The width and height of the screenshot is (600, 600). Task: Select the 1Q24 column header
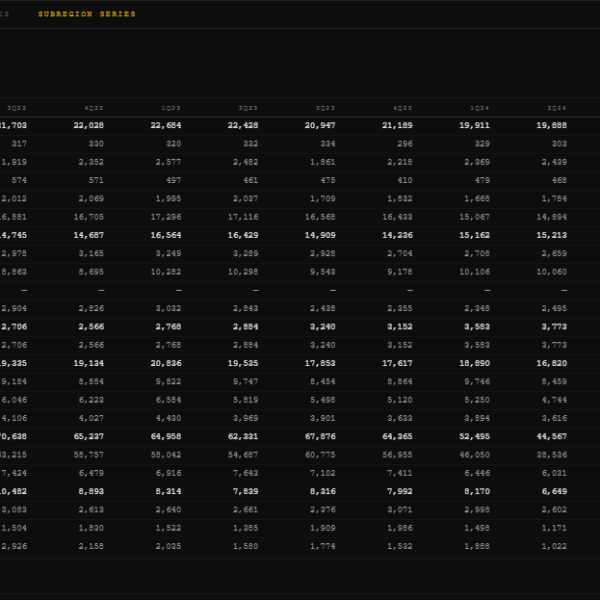480,108
